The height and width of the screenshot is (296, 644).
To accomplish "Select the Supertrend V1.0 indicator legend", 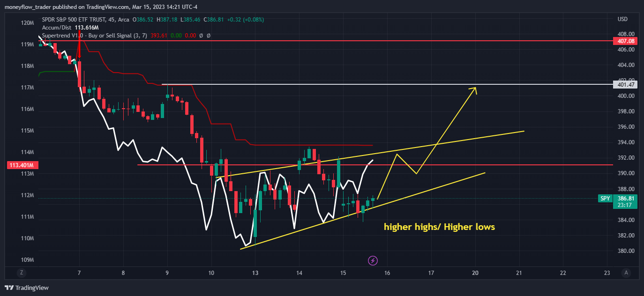I will (95, 36).
